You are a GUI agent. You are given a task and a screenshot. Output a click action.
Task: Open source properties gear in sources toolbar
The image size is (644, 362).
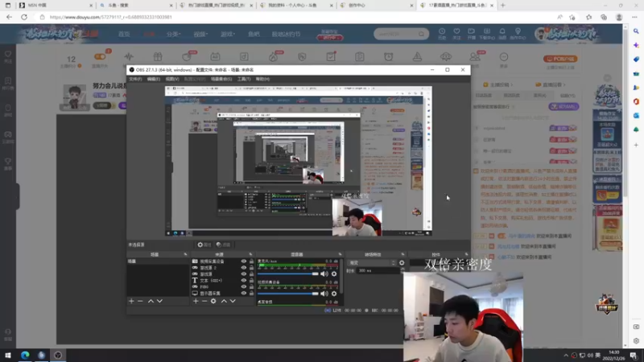pyautogui.click(x=213, y=301)
